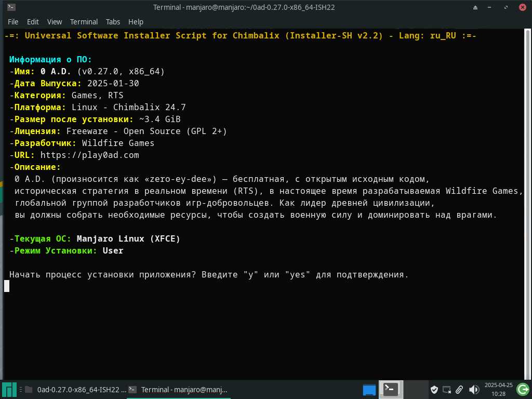Click the blue desktop launcher in the panel
The image size is (532, 399).
369,390
